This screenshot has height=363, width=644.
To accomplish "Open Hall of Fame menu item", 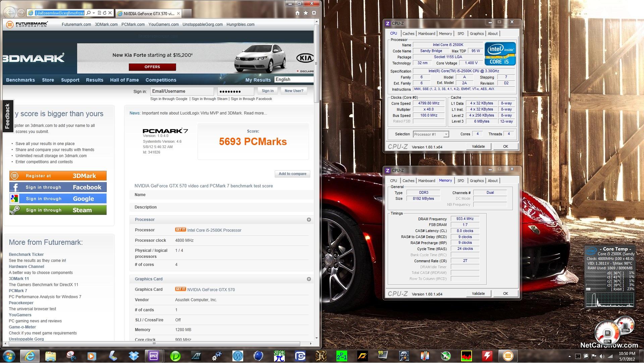I will coord(124,80).
